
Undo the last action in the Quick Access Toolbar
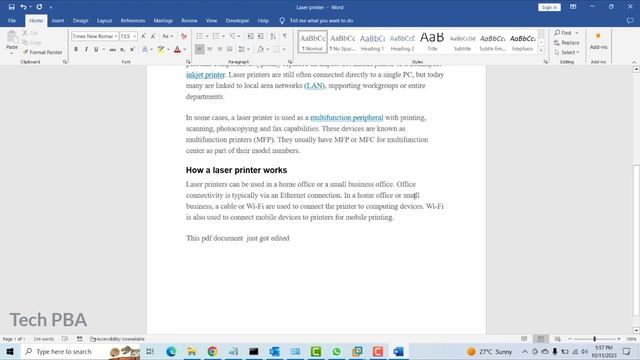23,7
